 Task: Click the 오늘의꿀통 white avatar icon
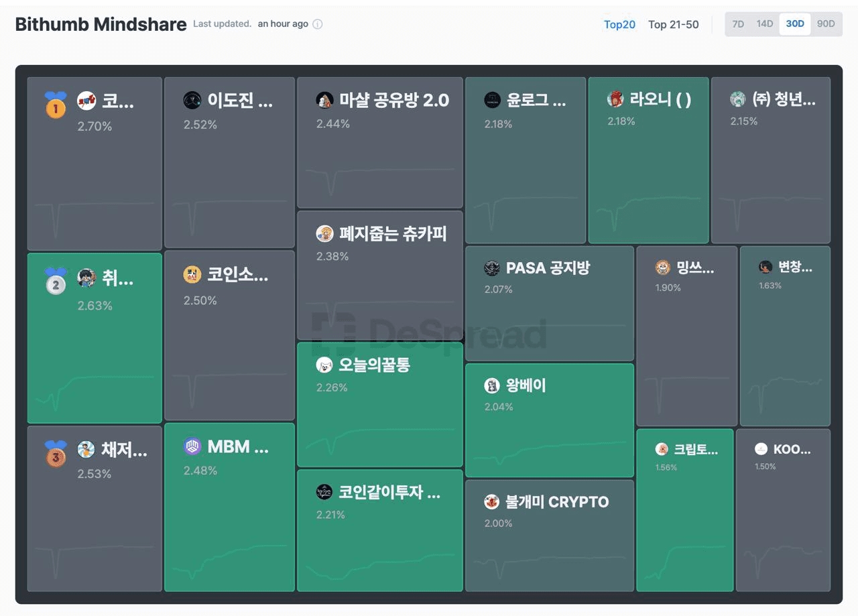pos(324,365)
